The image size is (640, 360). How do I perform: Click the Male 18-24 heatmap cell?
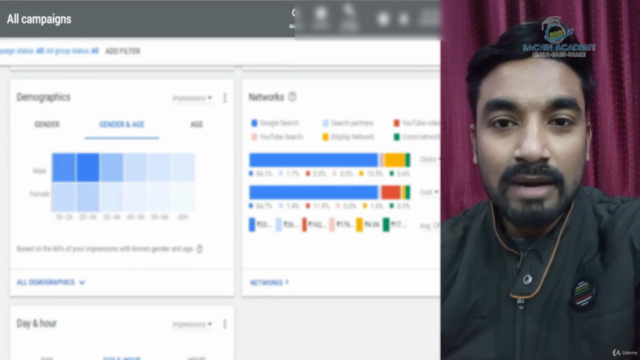click(63, 167)
